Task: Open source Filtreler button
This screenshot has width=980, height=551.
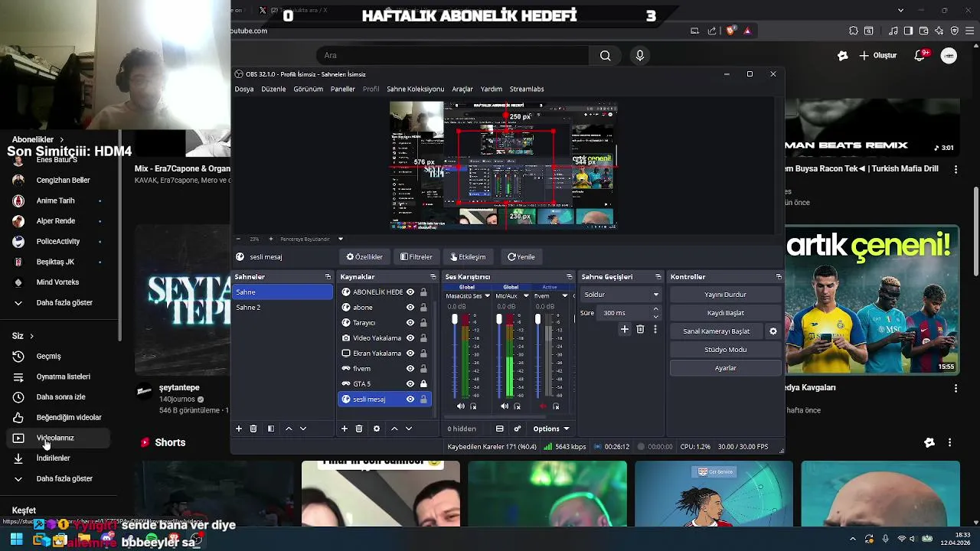Action: point(416,257)
